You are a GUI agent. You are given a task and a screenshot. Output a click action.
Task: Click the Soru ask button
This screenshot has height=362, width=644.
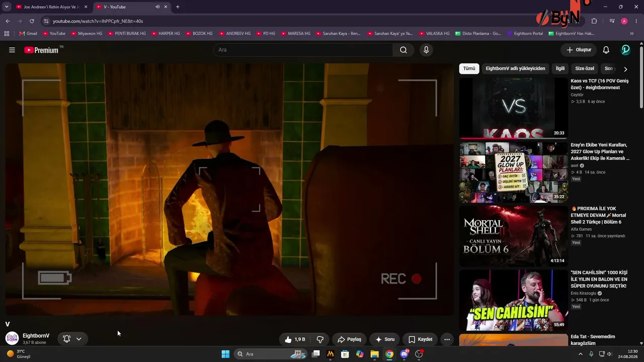point(385,339)
